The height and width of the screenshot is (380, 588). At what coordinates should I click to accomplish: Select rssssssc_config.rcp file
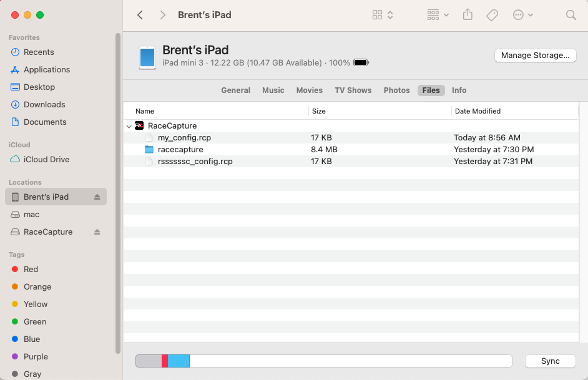351,162
